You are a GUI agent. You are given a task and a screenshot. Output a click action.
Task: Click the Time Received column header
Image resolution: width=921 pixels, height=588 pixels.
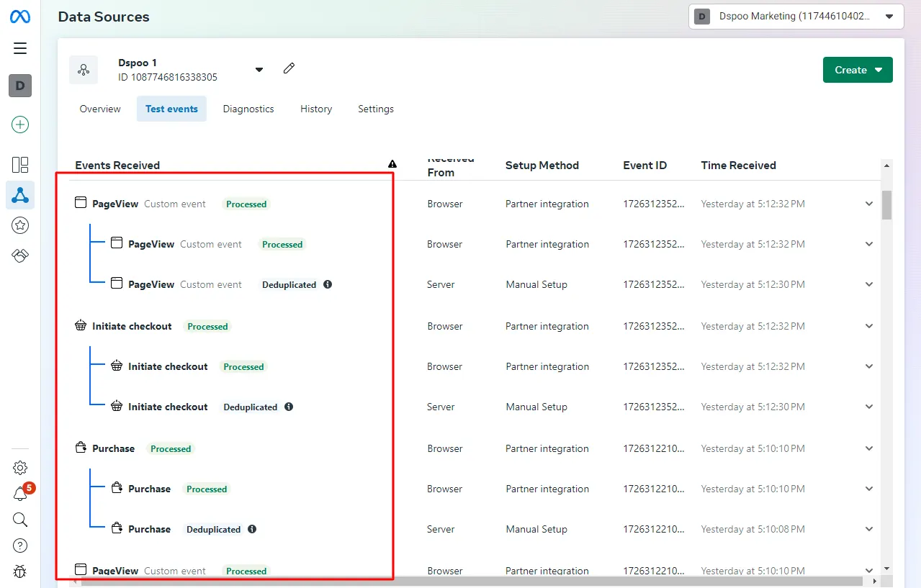click(x=739, y=165)
